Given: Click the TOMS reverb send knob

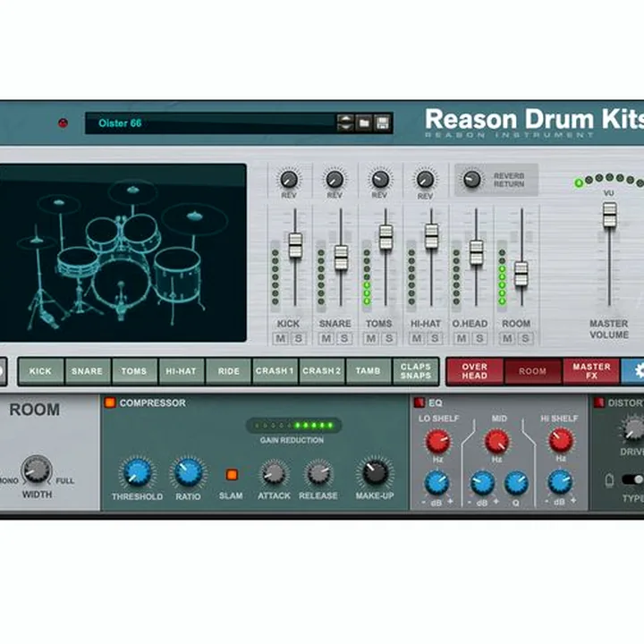Looking at the screenshot, I should pyautogui.click(x=380, y=180).
